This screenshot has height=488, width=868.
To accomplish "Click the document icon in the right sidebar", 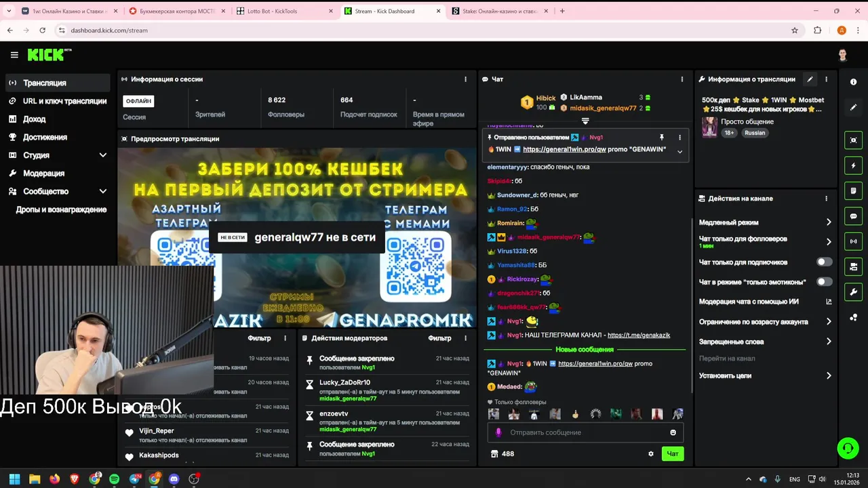I will tap(853, 190).
